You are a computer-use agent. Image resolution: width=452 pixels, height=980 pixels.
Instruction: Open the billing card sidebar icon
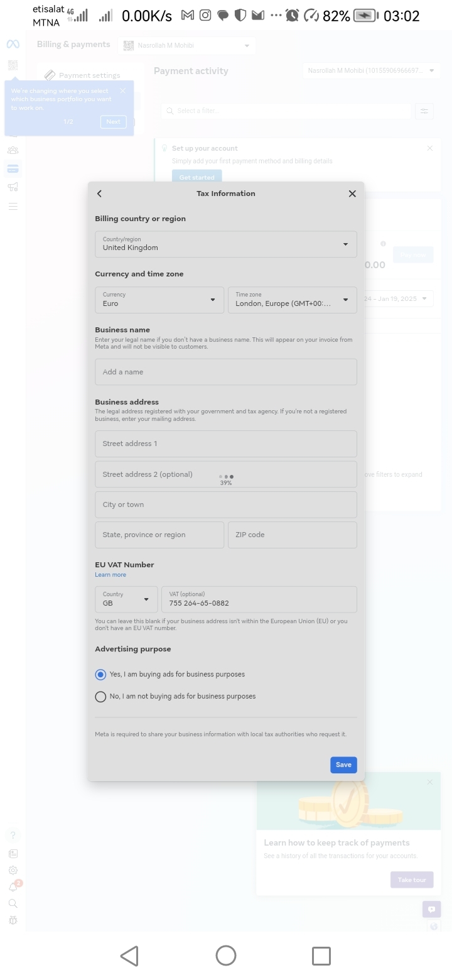[x=13, y=168]
